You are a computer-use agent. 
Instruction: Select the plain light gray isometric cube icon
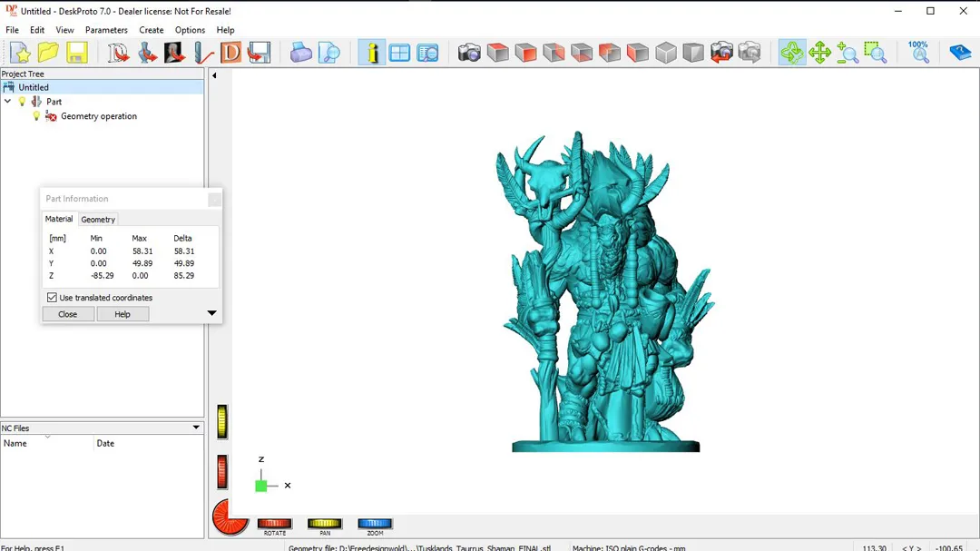pyautogui.click(x=666, y=53)
